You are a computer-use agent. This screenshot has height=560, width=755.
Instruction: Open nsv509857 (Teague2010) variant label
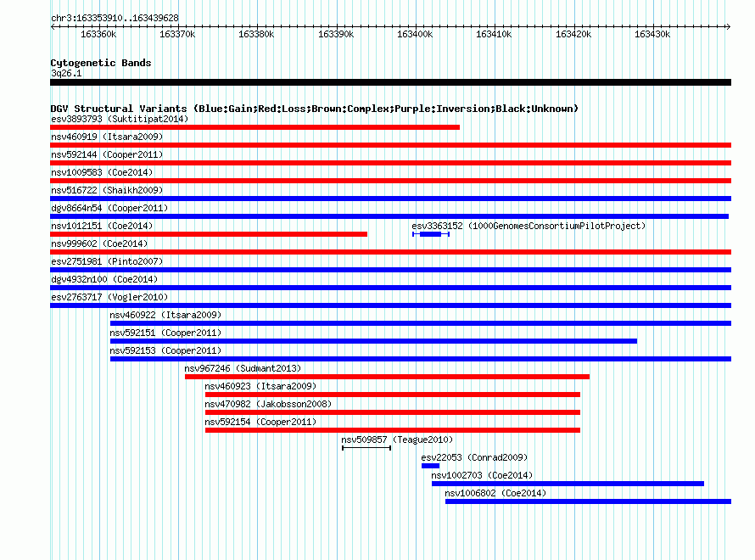397,440
